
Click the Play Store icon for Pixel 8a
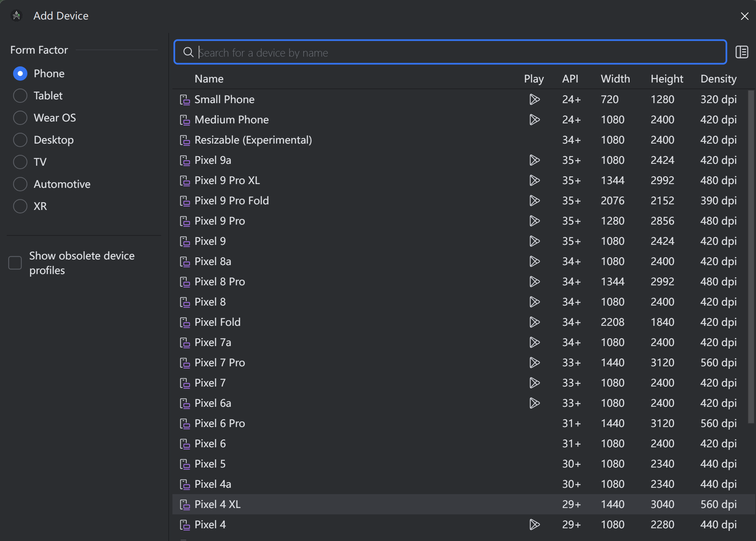coord(534,261)
